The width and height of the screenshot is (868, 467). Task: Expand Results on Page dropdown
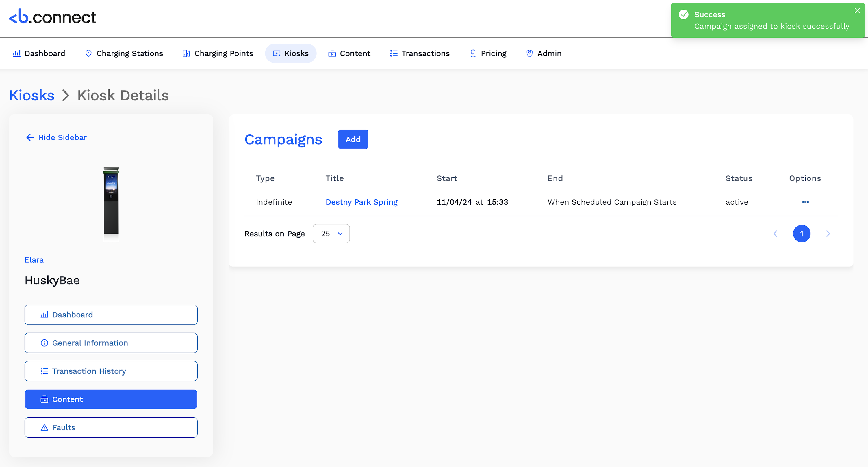pyautogui.click(x=331, y=233)
